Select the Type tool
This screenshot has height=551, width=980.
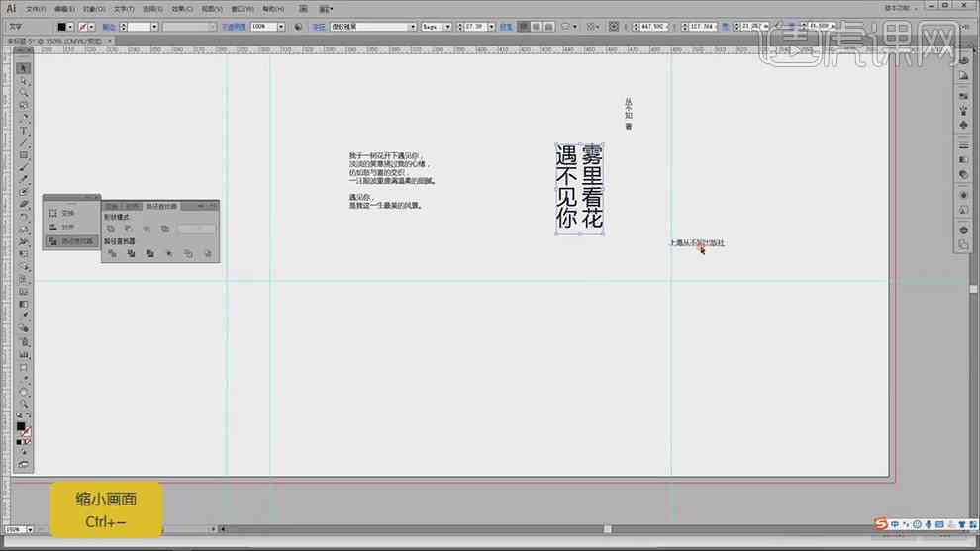coord(23,131)
